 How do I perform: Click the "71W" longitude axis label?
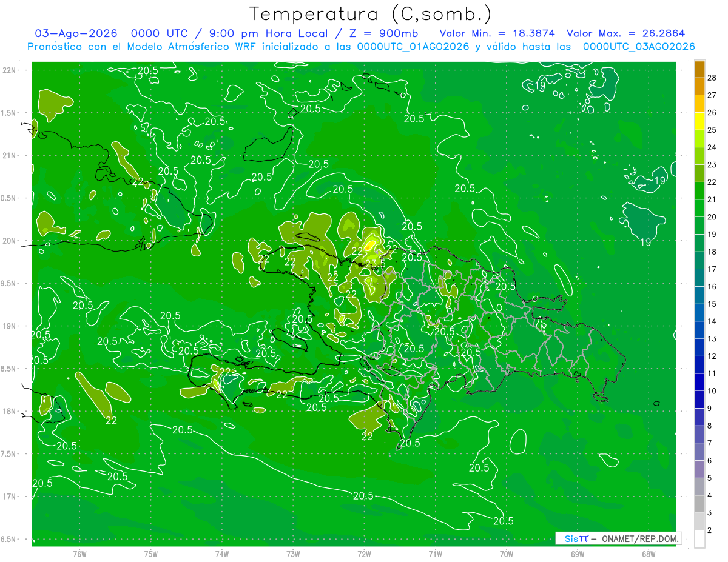click(x=435, y=554)
